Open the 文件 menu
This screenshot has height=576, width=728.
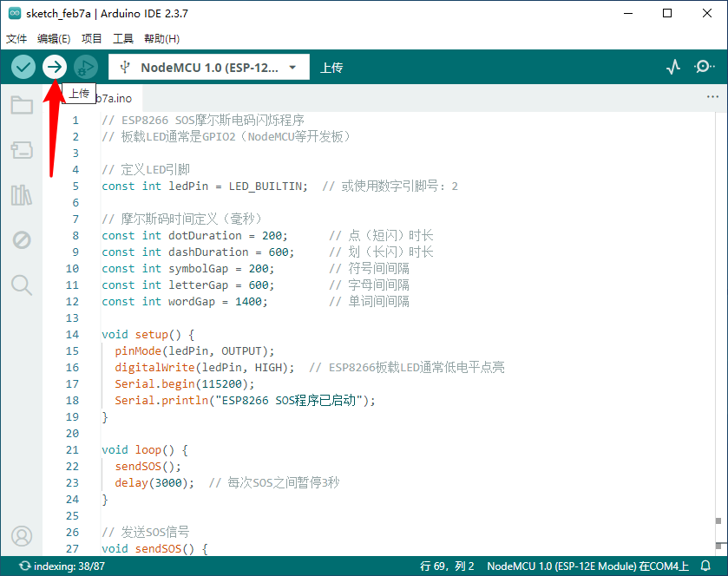17,39
